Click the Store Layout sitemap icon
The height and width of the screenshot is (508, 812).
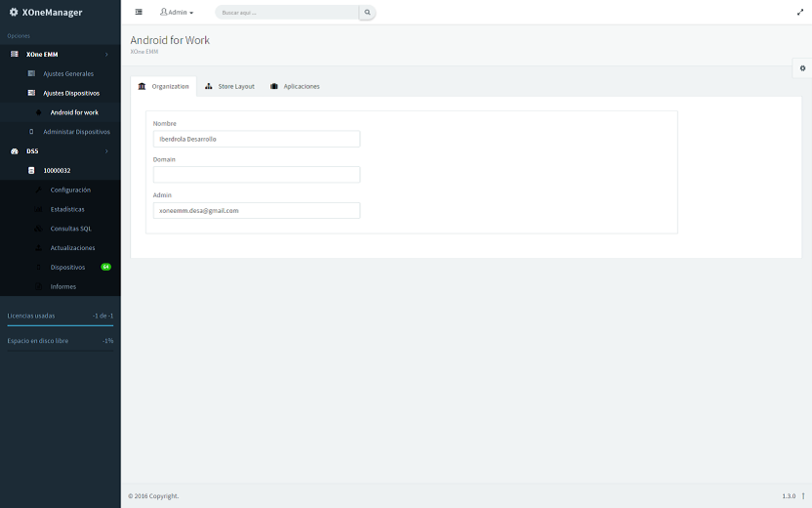[x=208, y=86]
